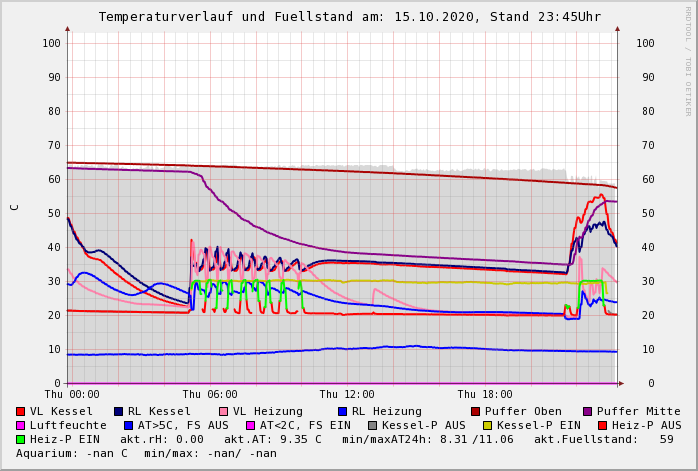Select the pink VL Heizung legend swatch
The image size is (698, 471).
point(223,411)
